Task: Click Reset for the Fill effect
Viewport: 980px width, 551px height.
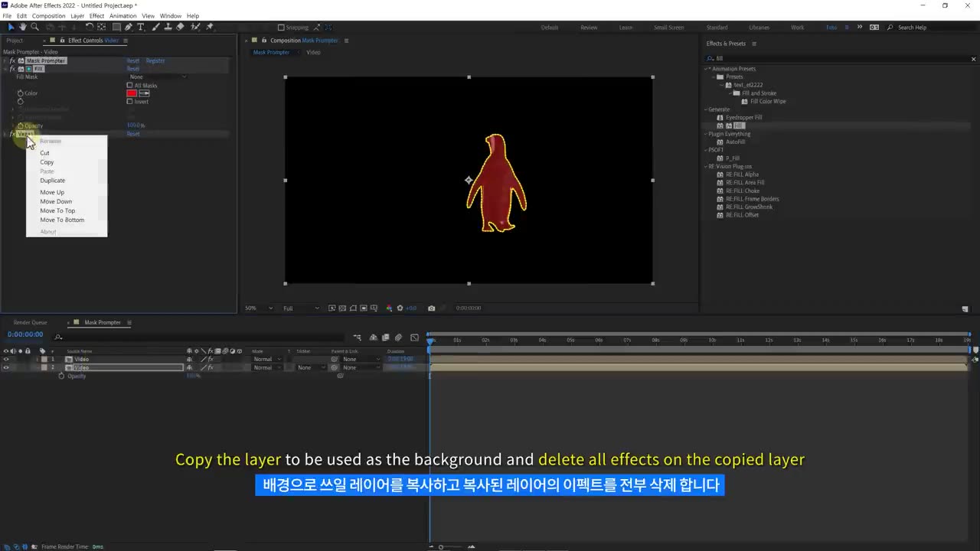Action: pyautogui.click(x=133, y=69)
